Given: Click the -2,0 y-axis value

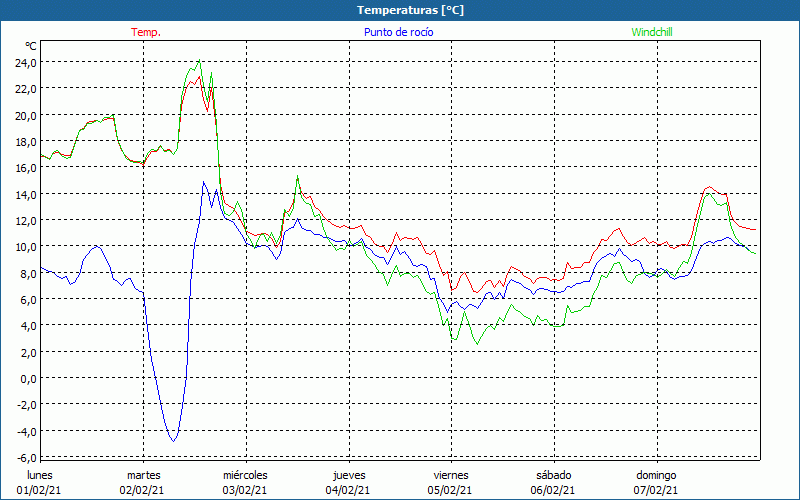Looking at the screenshot, I should pos(27,405).
